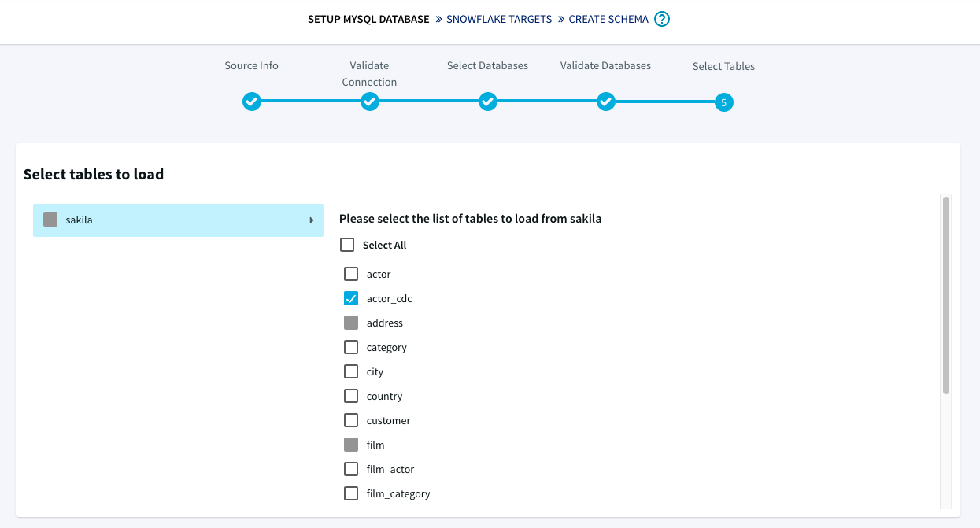
Task: Uncheck the actor_cdc table checkbox
Action: (351, 298)
